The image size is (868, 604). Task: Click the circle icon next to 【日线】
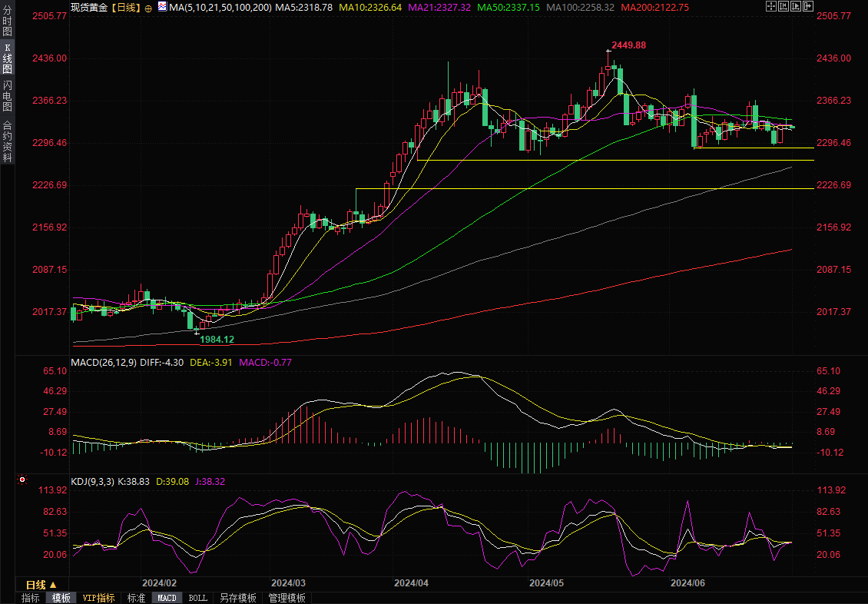(x=148, y=7)
